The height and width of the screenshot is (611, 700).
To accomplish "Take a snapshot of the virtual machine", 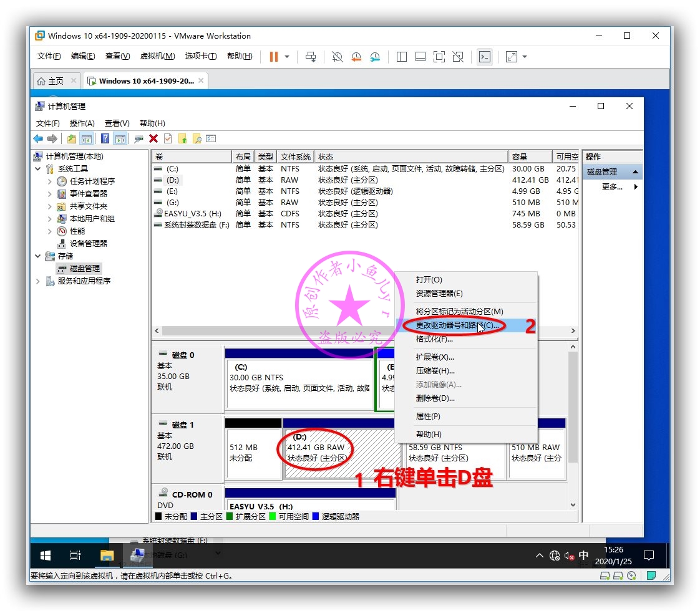I will (338, 57).
